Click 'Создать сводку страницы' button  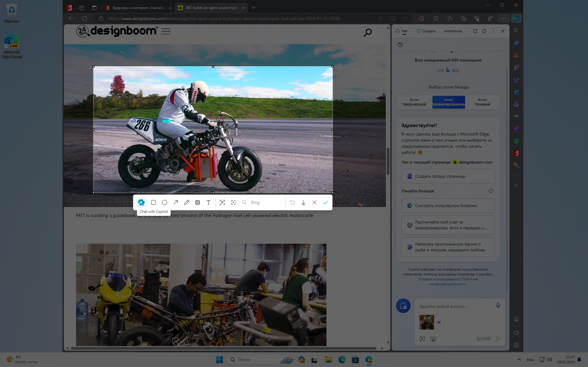tap(448, 176)
